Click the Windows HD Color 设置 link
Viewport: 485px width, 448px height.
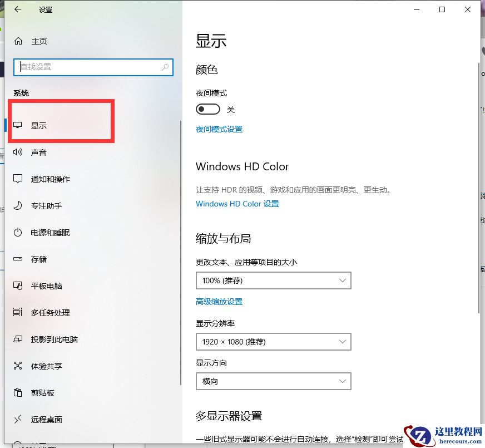237,204
